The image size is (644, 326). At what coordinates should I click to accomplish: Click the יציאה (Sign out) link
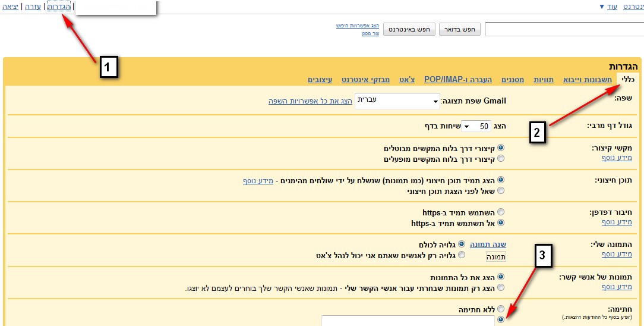point(10,7)
